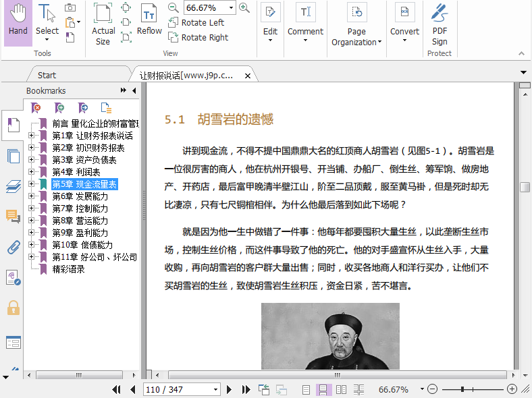Expand the 第1章 让财务报表说话 bookmark
532x398 pixels.
click(x=32, y=136)
